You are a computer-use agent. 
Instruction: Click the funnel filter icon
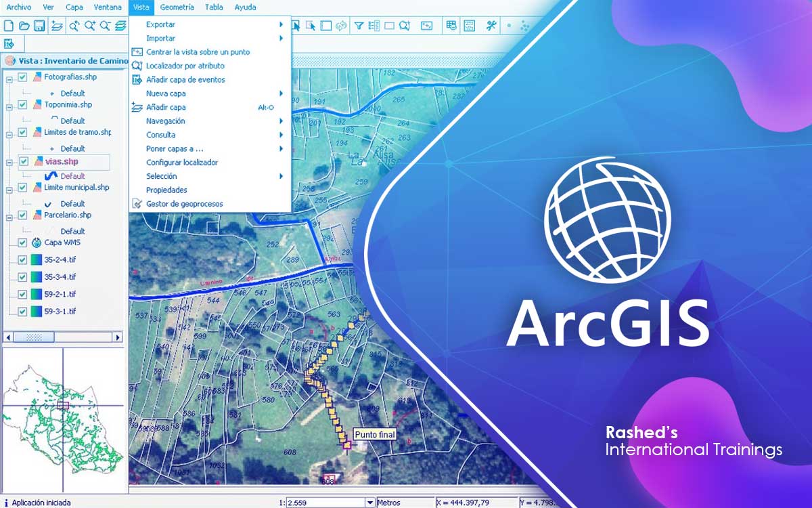pyautogui.click(x=361, y=26)
